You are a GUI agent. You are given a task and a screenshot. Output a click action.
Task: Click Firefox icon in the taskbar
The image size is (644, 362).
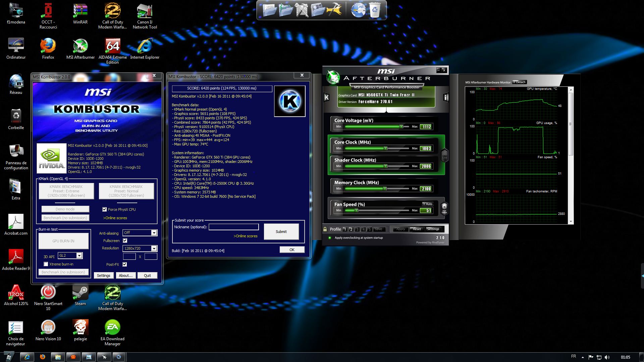[42, 357]
